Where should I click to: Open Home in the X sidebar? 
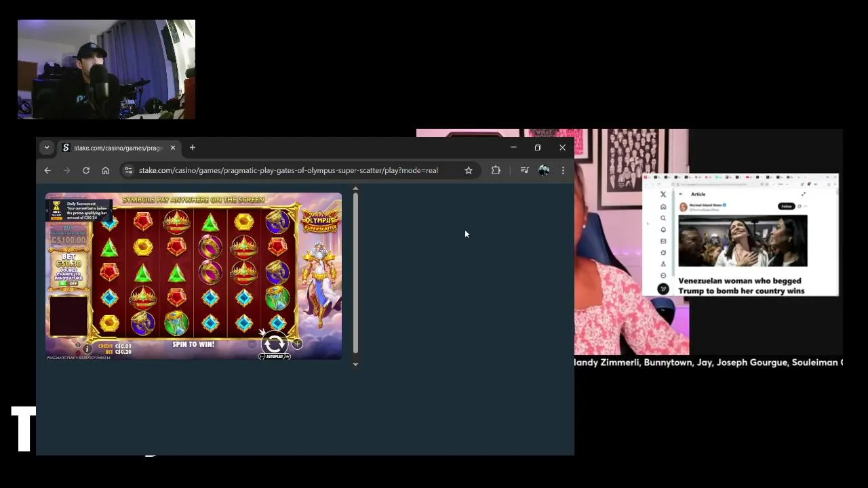coord(663,207)
